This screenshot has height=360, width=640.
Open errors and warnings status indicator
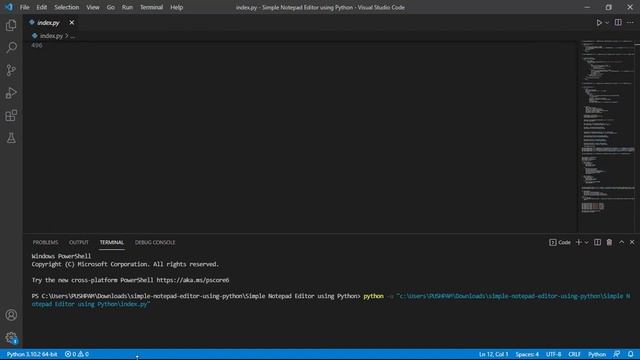point(77,354)
